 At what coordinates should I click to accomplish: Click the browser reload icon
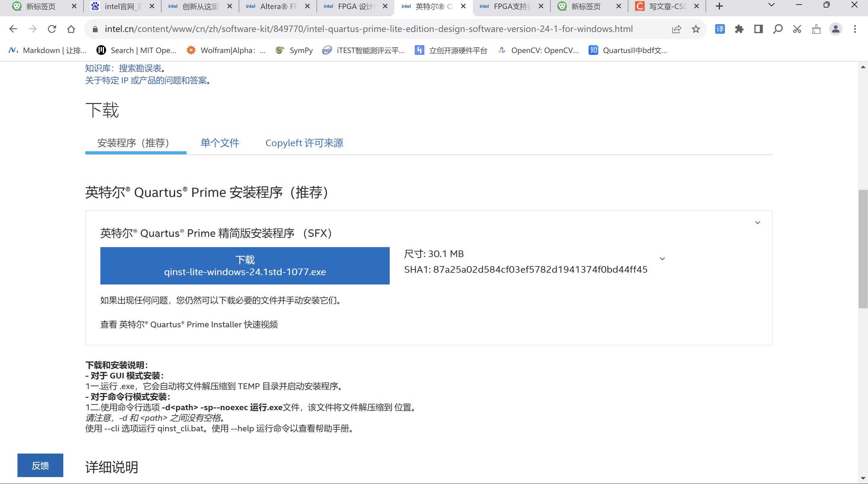[x=52, y=29]
